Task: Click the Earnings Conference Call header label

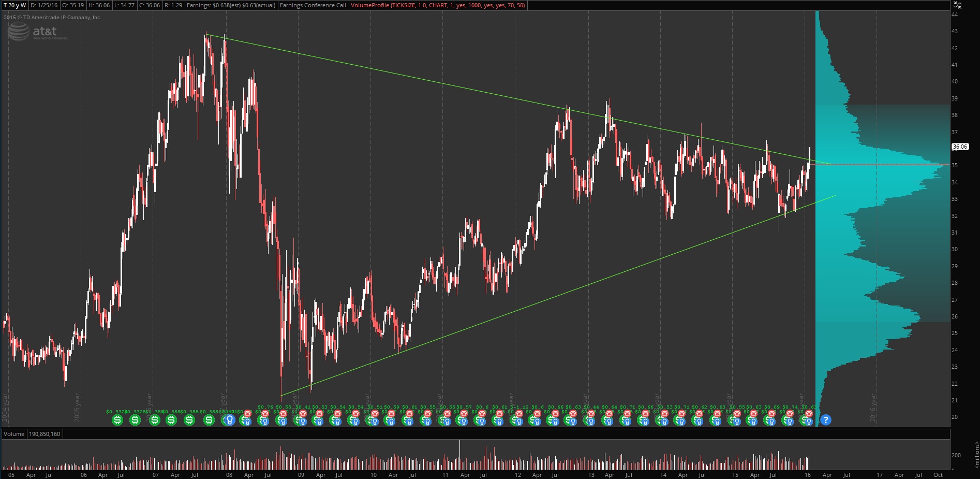Action: click(x=313, y=5)
